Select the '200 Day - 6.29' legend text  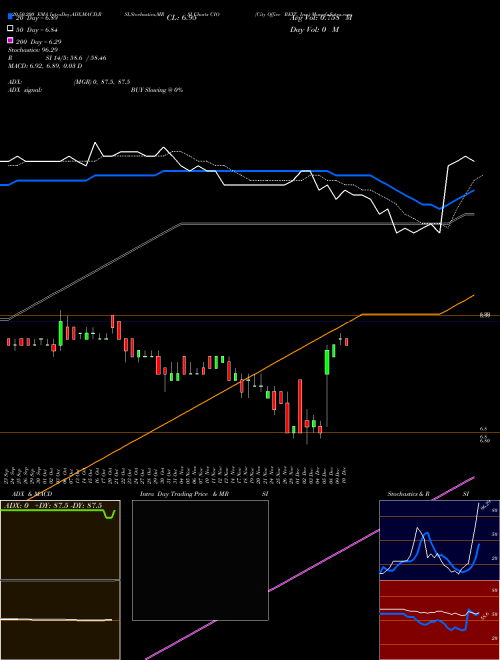click(x=39, y=41)
